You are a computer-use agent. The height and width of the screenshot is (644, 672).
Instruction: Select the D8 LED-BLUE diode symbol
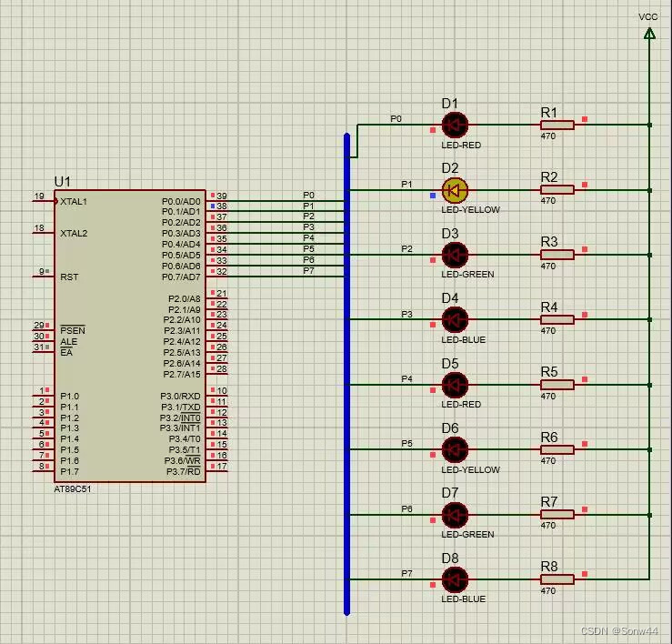455,579
